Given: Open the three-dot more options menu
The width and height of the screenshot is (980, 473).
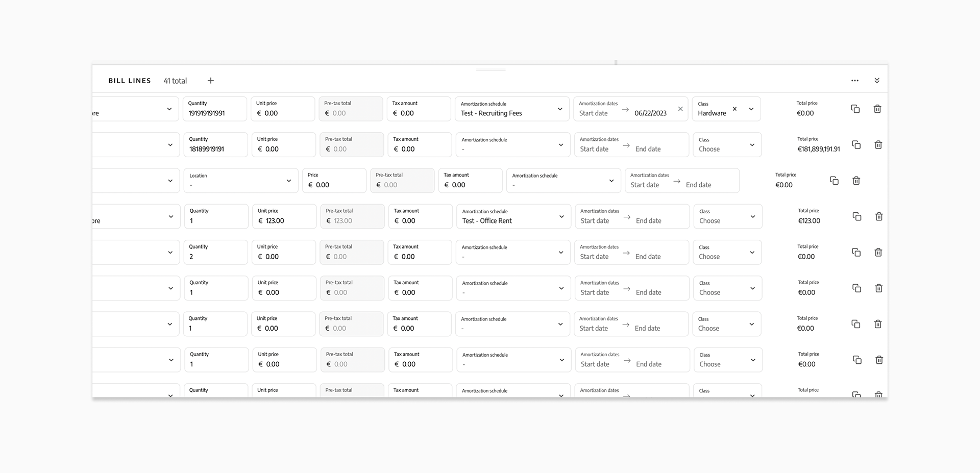Looking at the screenshot, I should tap(855, 81).
